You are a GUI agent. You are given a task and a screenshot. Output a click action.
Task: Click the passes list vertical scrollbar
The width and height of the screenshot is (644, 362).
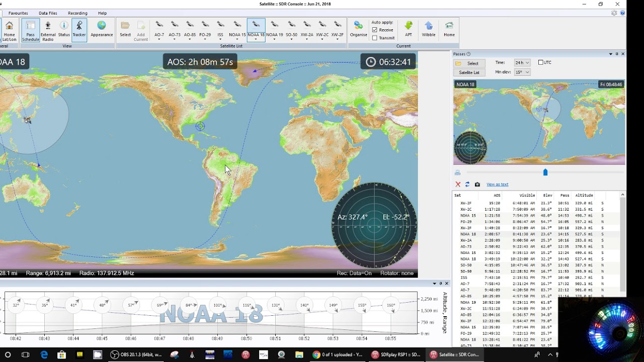622,245
